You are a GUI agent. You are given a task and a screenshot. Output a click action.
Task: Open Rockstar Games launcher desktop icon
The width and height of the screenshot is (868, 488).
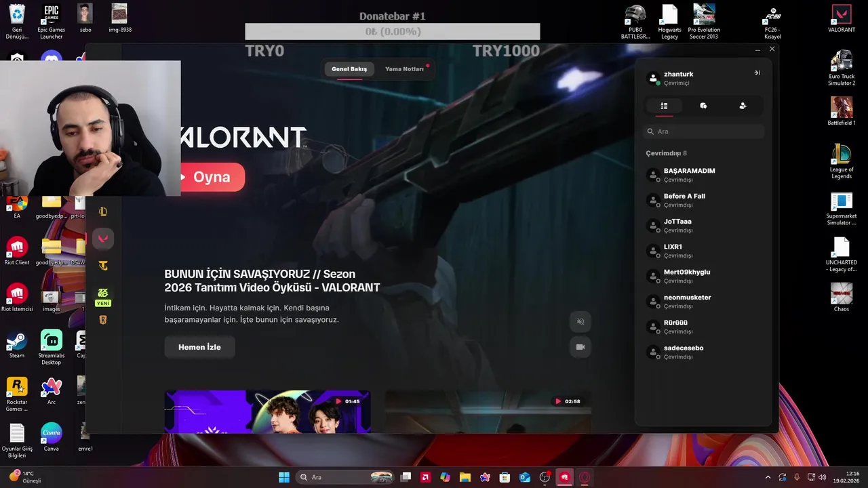pyautogui.click(x=17, y=394)
